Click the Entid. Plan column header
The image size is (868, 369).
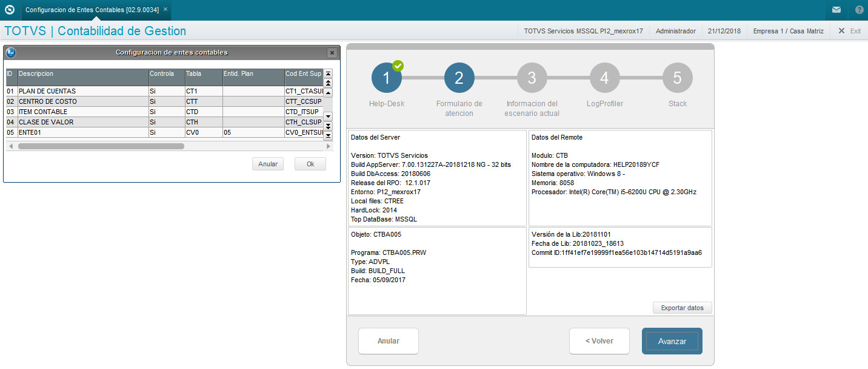pos(253,77)
